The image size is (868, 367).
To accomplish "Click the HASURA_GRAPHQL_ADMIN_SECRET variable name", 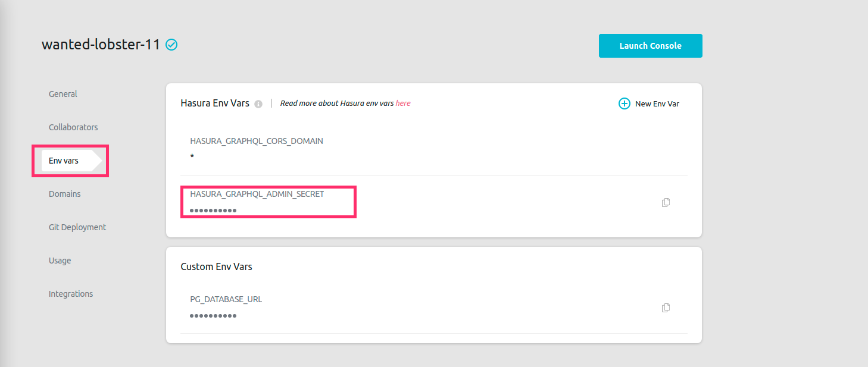I will pos(256,193).
